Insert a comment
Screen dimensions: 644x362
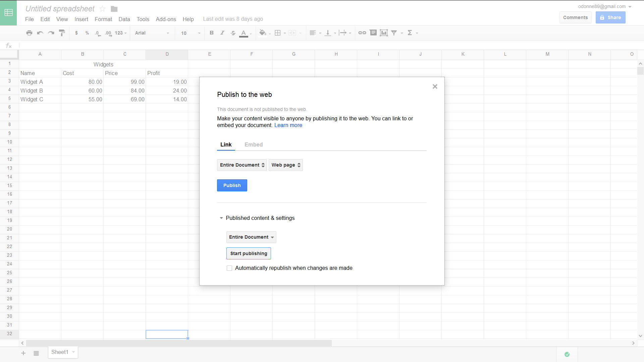click(x=373, y=33)
